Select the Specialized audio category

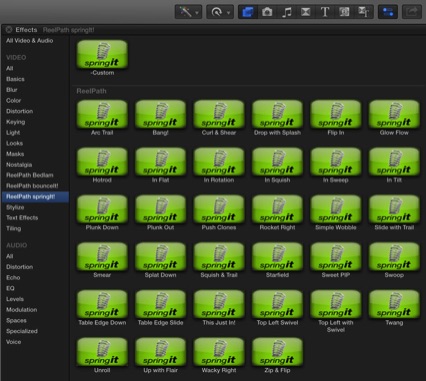tap(22, 331)
